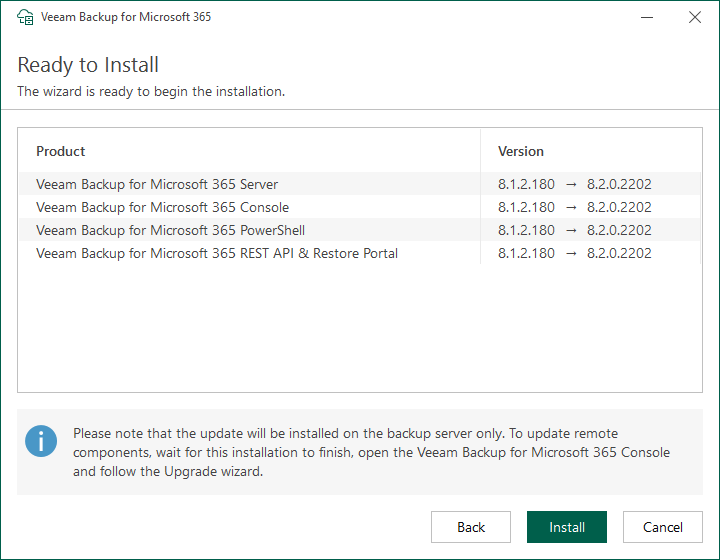Click the blue information icon
Viewport: 720px width, 560px height.
tap(41, 441)
